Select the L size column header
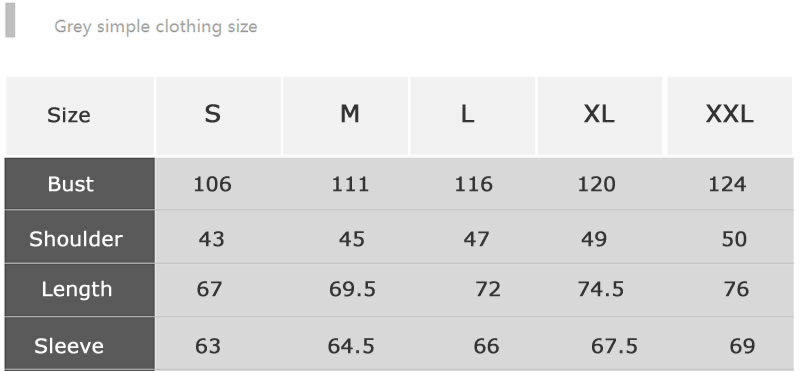 point(472,115)
